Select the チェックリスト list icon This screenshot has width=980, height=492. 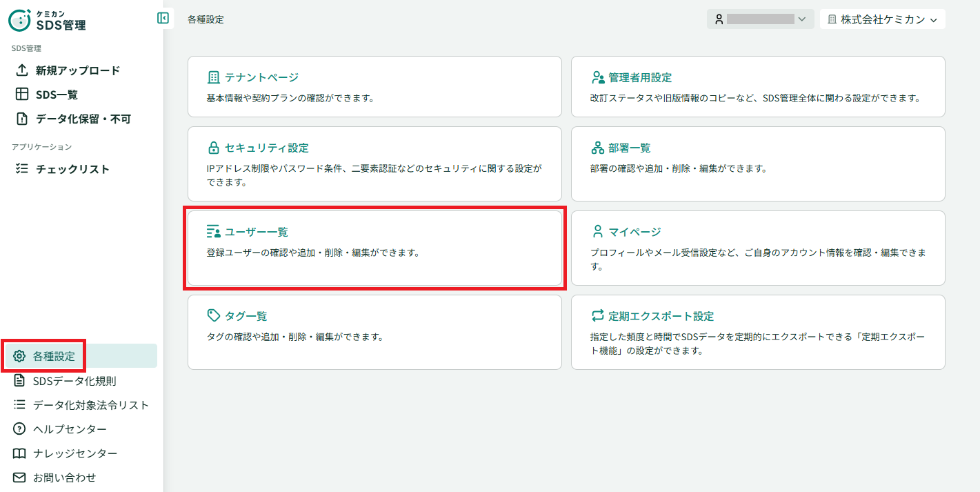pyautogui.click(x=21, y=169)
